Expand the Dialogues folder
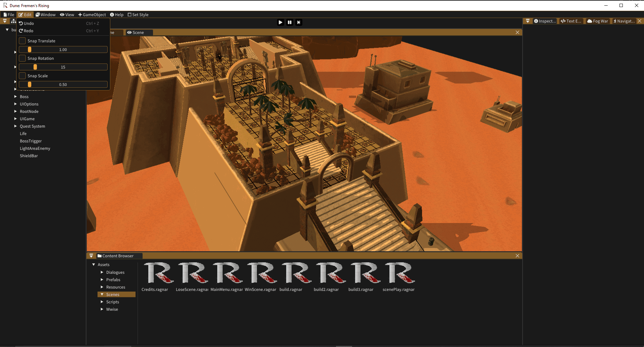Screen dimensions: 644x347 [102, 272]
